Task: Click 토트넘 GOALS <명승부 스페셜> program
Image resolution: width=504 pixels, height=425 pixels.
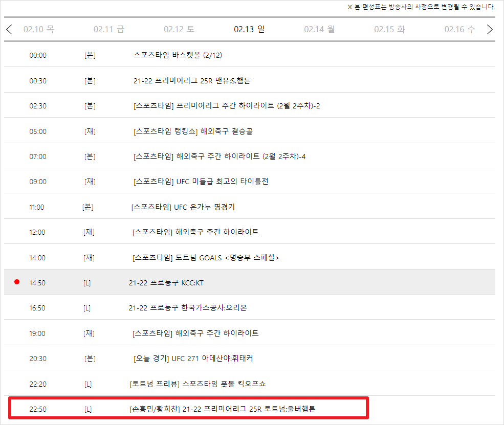Action: pos(206,258)
